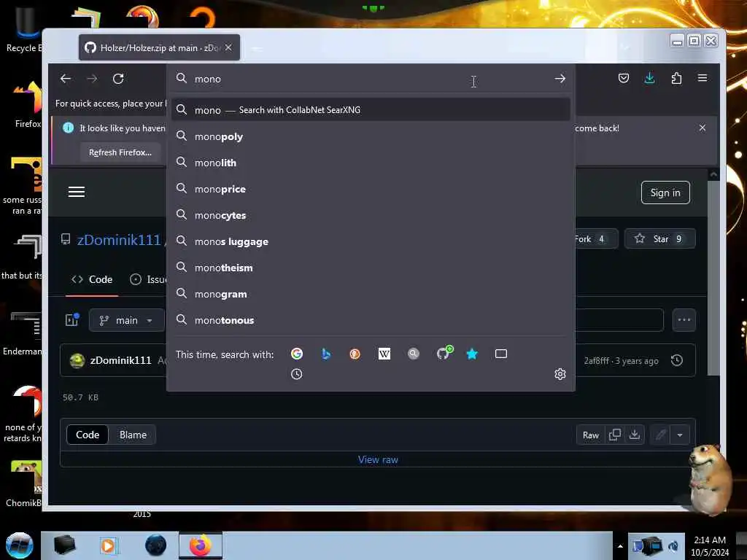Go back using the browser back arrow

66,79
